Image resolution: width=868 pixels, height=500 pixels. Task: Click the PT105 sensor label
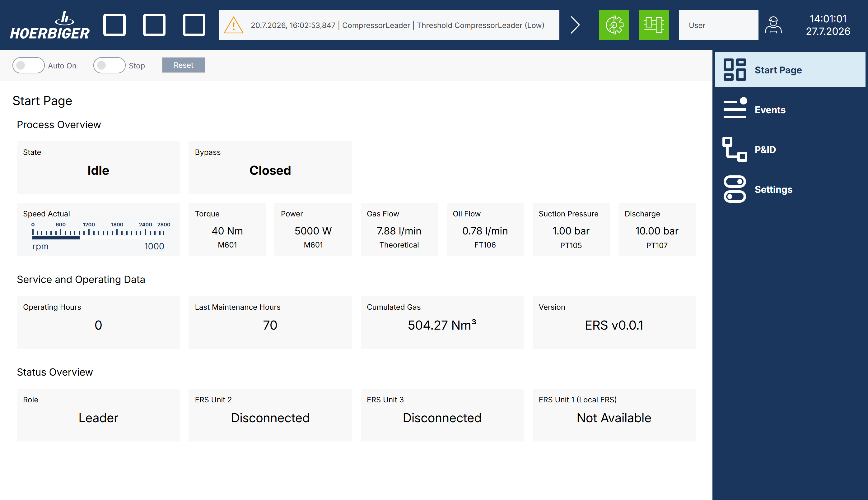point(571,245)
